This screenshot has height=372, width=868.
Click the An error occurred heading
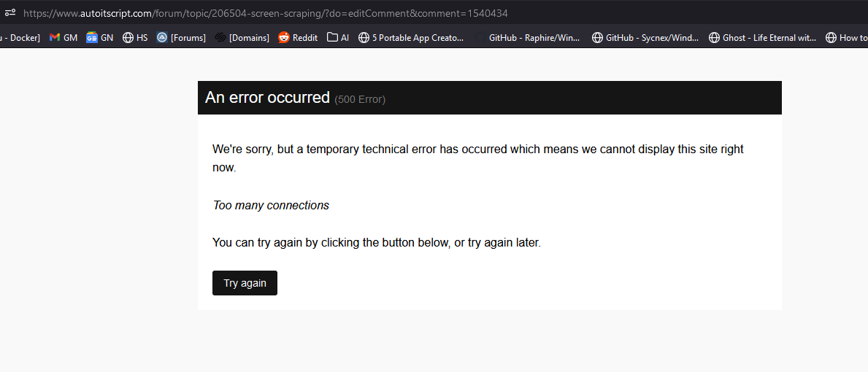click(267, 97)
